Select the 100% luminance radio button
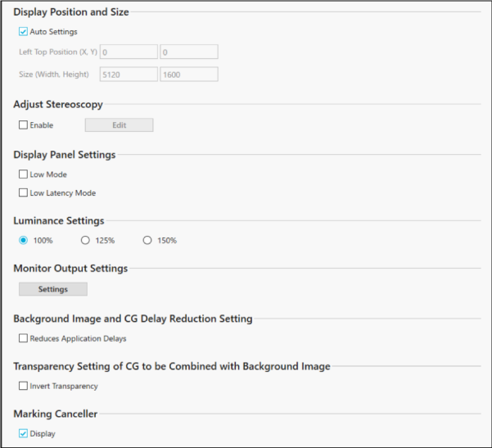This screenshot has height=448, width=492. click(23, 241)
